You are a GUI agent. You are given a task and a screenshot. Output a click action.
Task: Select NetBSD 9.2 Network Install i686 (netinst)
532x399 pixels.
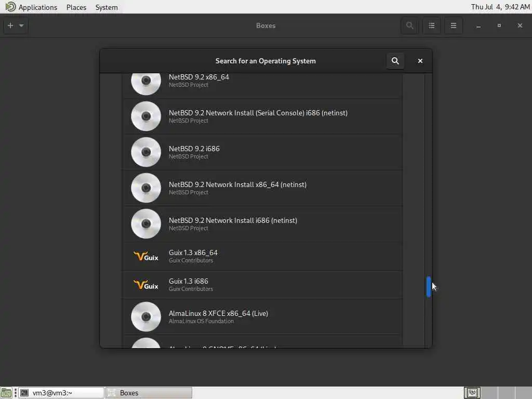pyautogui.click(x=262, y=224)
